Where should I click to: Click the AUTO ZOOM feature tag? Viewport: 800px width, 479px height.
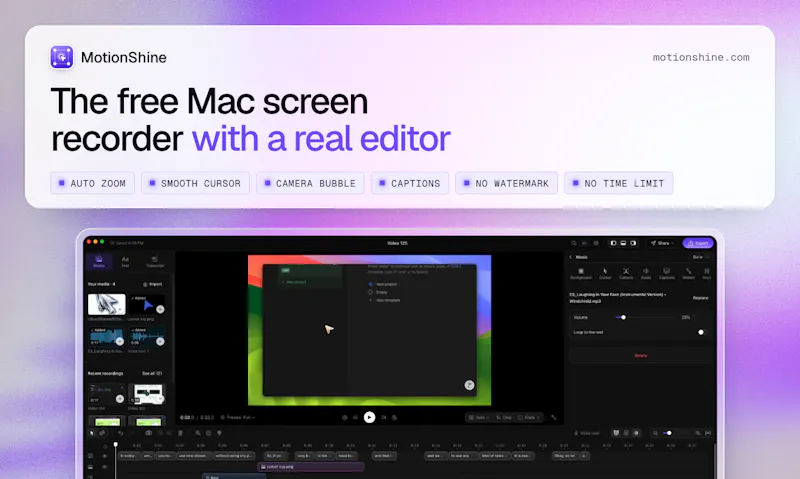point(92,183)
